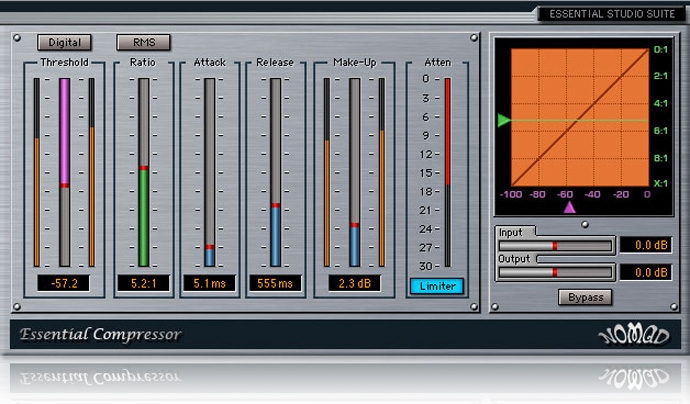690x404 pixels.
Task: Click the purple triangle marker below graph
Action: 569,207
